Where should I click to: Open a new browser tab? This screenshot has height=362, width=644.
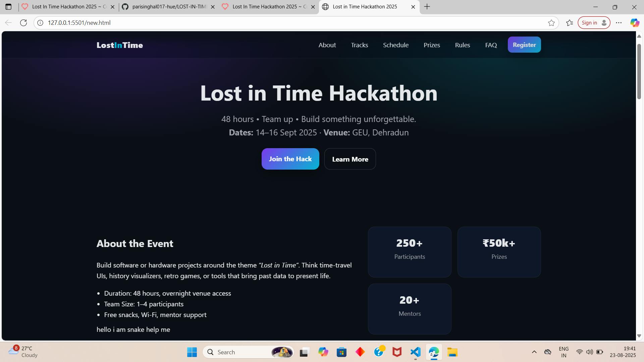click(x=427, y=7)
